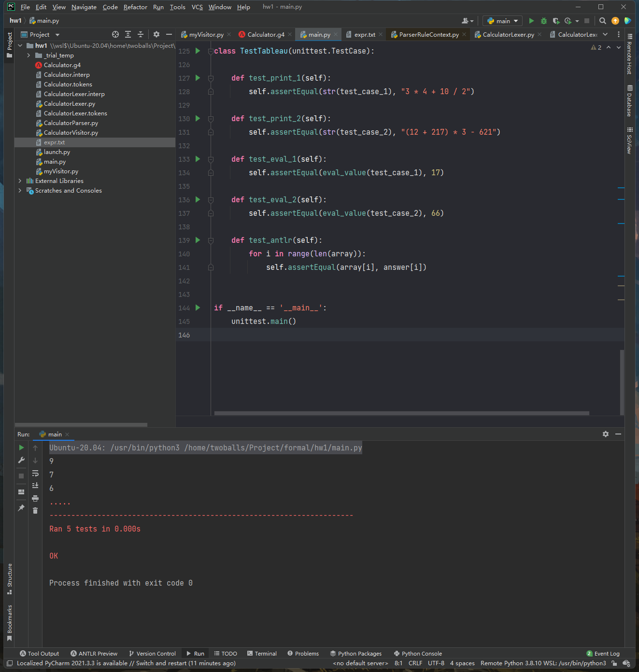Open the Python Packages tool window
Image resolution: width=639 pixels, height=672 pixels.
[x=355, y=654]
